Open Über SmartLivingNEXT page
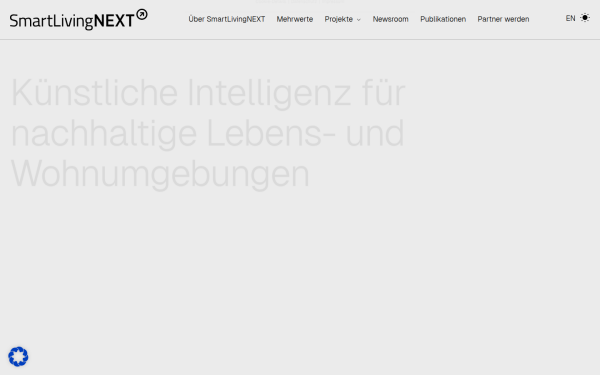The height and width of the screenshot is (375, 600). tap(227, 19)
